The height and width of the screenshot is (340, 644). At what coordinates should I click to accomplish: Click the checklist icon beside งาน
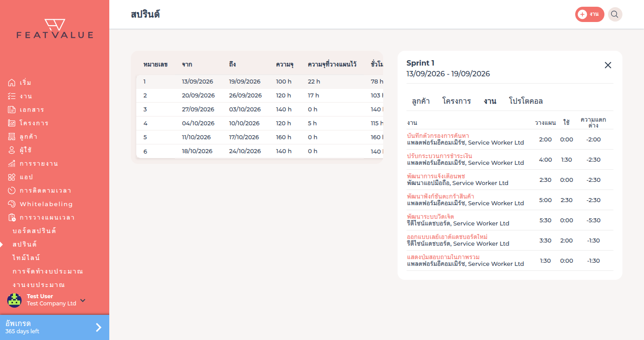12,96
